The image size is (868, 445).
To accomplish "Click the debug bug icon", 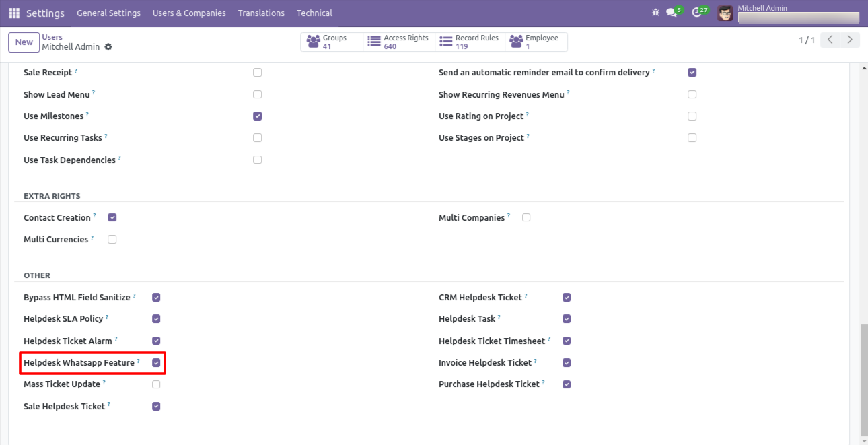I will point(656,13).
